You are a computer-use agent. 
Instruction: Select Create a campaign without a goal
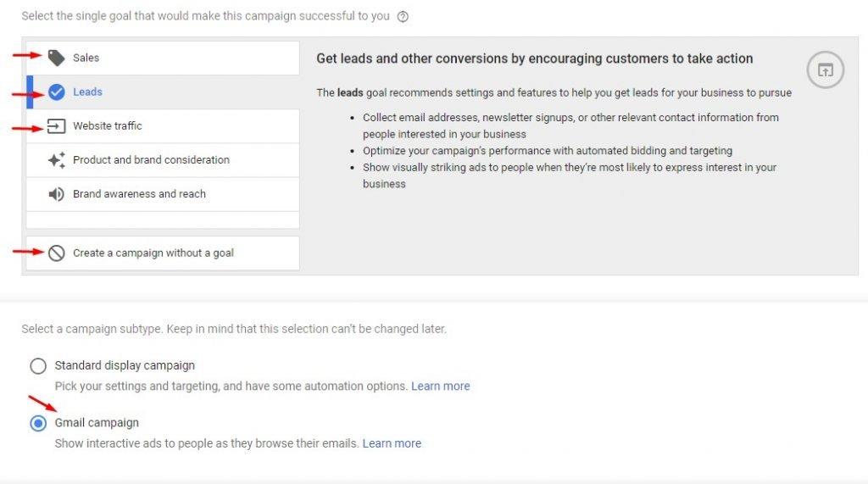[x=163, y=253]
